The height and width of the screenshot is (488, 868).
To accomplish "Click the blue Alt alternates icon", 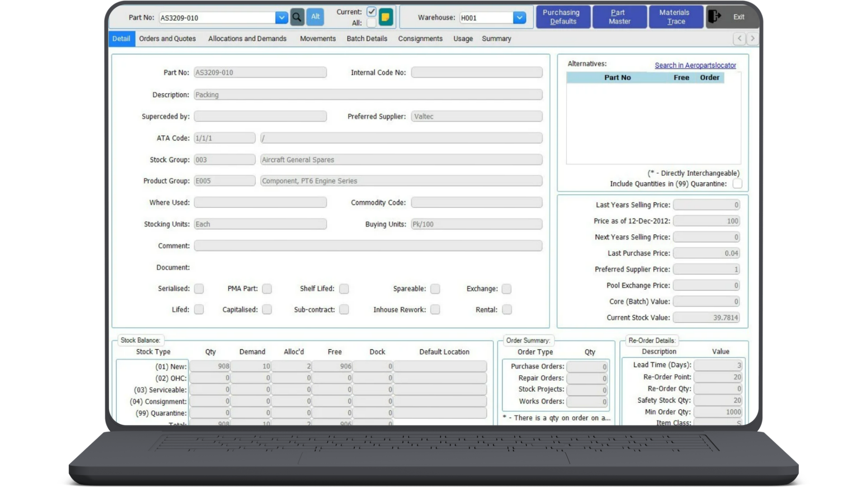I will pos(315,17).
